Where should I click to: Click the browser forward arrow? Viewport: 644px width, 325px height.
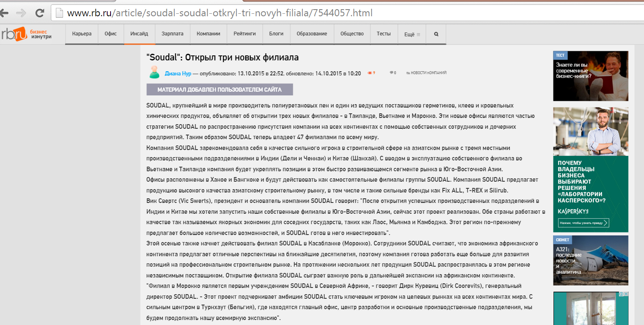pos(21,13)
